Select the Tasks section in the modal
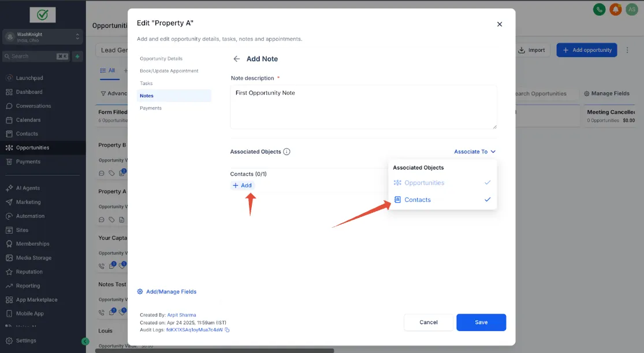This screenshot has width=644, height=353. point(146,83)
